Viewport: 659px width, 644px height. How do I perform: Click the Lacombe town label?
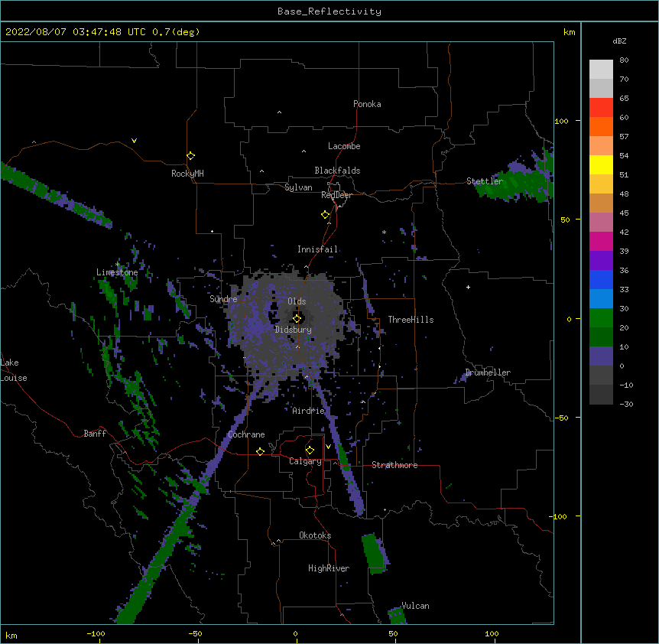344,146
